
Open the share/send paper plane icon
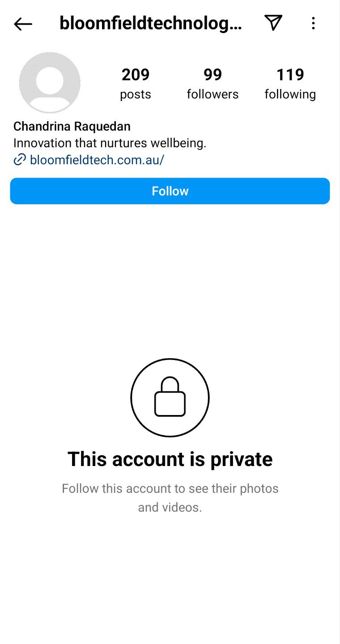coord(273,22)
